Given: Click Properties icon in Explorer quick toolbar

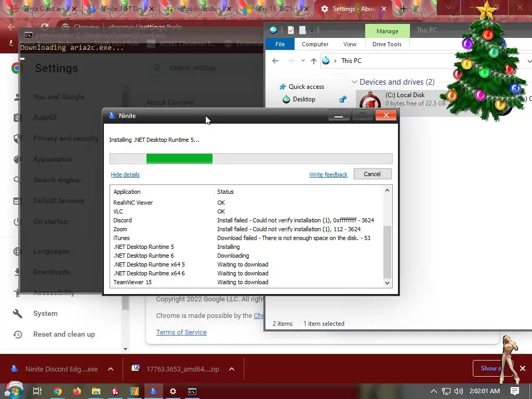Looking at the screenshot, I should 291,30.
